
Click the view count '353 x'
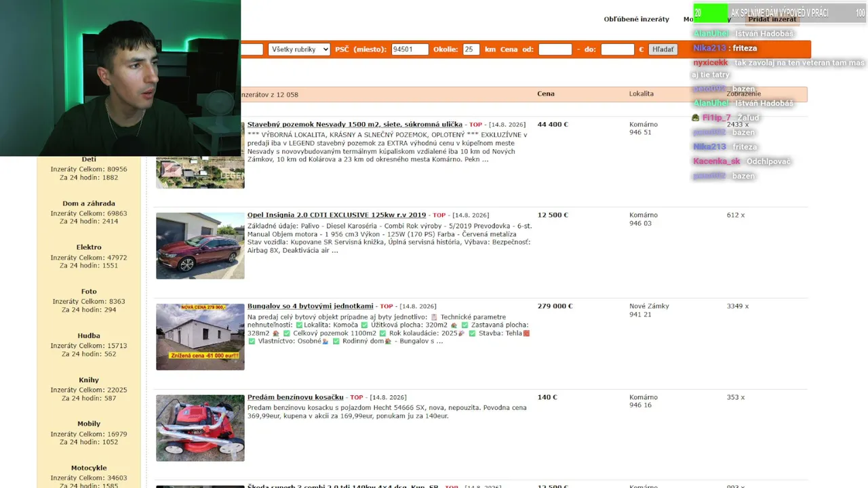[x=736, y=397]
